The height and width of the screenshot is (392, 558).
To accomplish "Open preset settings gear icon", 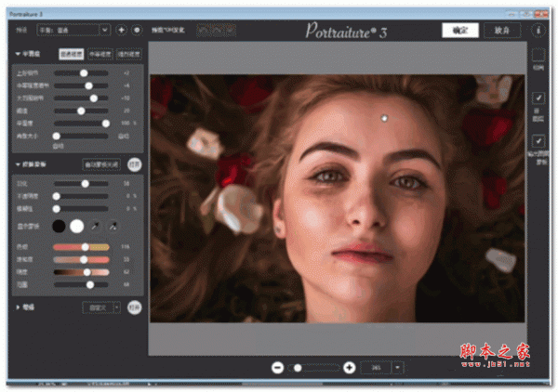I will 136,31.
